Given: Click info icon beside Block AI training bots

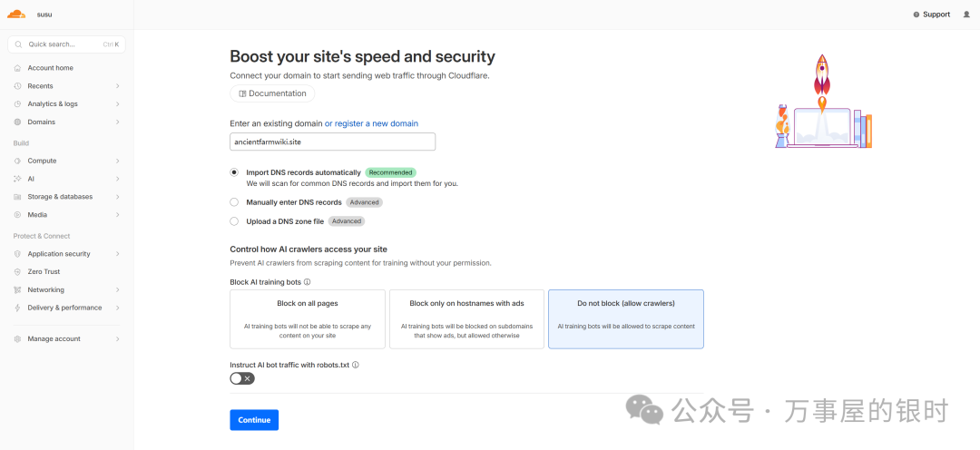Looking at the screenshot, I should click(x=308, y=282).
